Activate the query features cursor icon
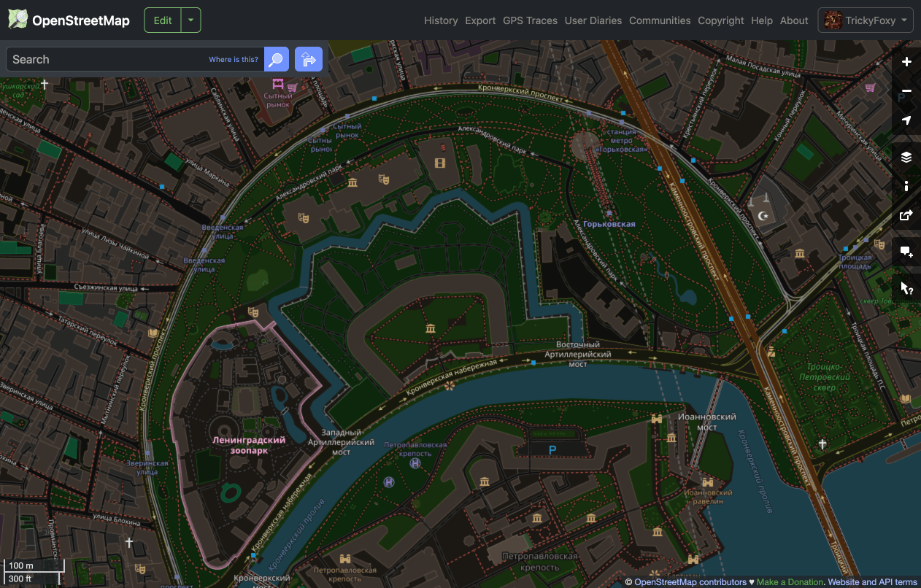921x588 pixels. [x=906, y=288]
